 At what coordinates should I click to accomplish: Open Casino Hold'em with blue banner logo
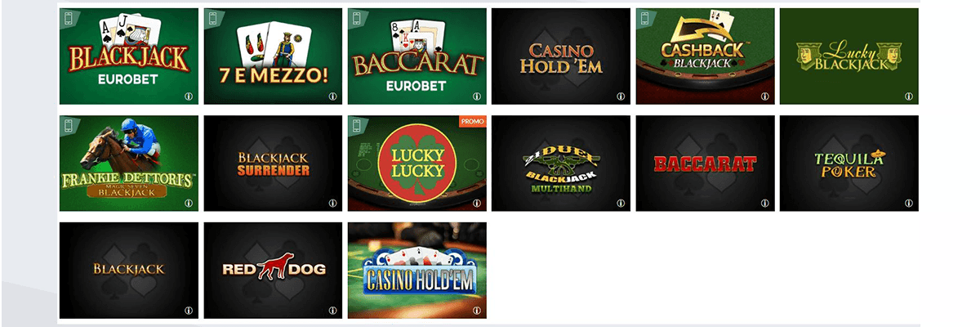point(417,271)
